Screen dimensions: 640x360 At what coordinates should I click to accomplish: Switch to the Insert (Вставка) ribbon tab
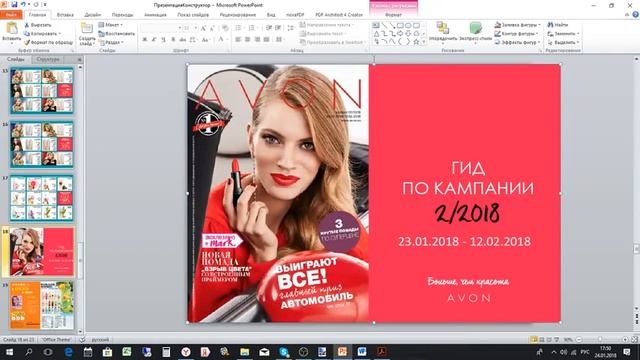(x=65, y=15)
